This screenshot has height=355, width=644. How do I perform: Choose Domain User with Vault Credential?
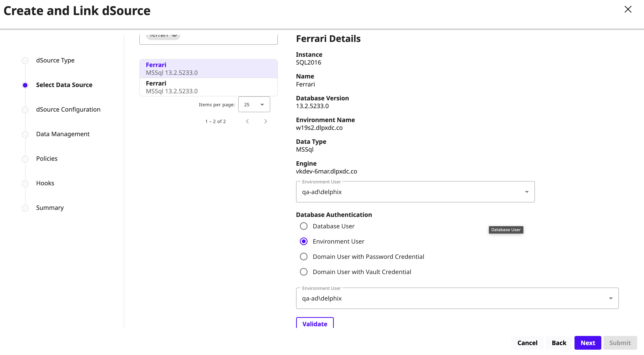click(x=304, y=272)
